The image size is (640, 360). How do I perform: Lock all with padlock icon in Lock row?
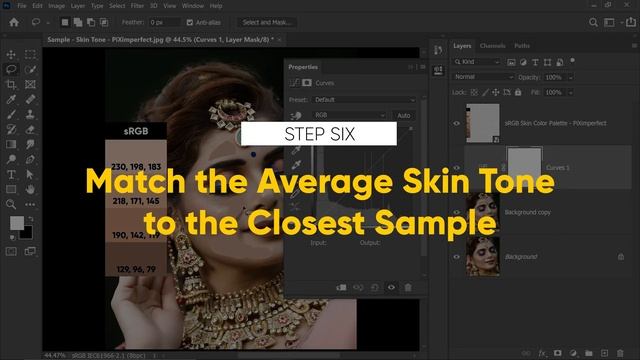tap(518, 92)
